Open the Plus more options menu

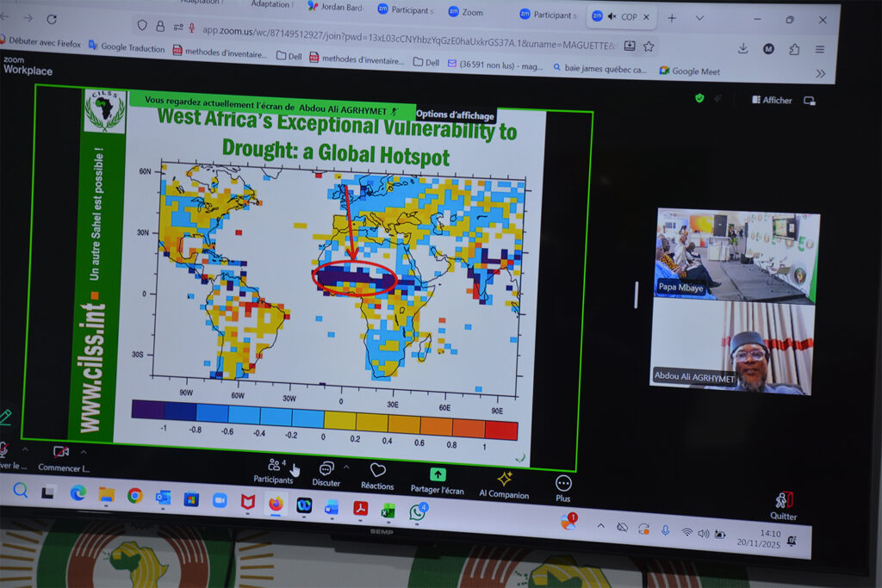pos(563,486)
